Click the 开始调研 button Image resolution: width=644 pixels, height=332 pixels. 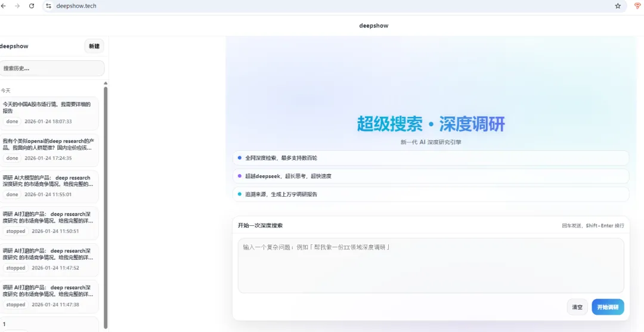point(608,307)
